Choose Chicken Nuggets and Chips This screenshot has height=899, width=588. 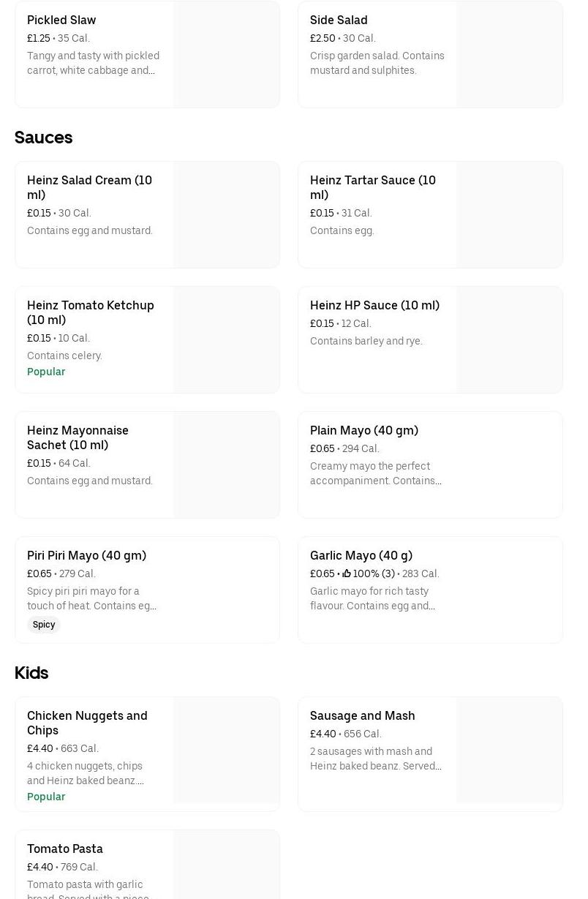click(87, 723)
